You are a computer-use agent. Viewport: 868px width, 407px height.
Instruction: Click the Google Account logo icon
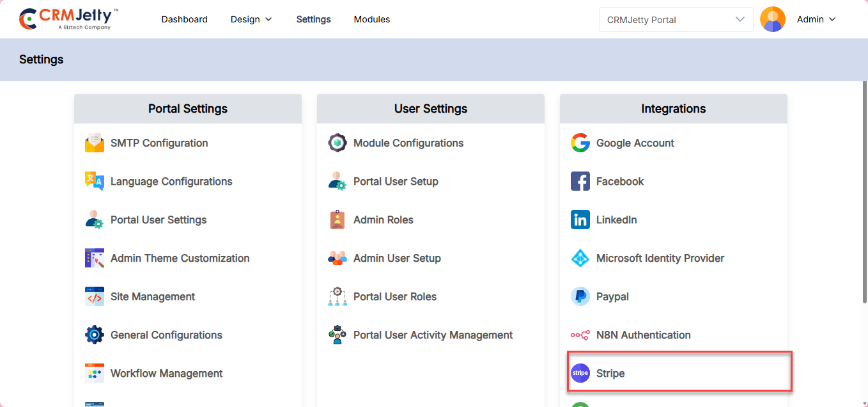[x=580, y=143]
